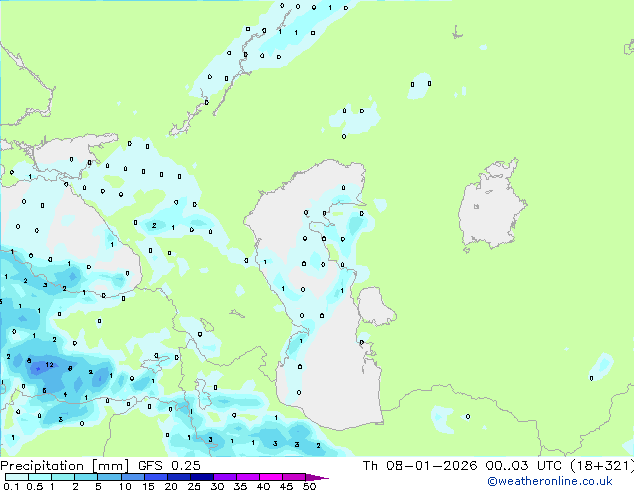Click the "(18+321)" forecast run text
Image resolution: width=634 pixels, height=490 pixels.
click(602, 466)
